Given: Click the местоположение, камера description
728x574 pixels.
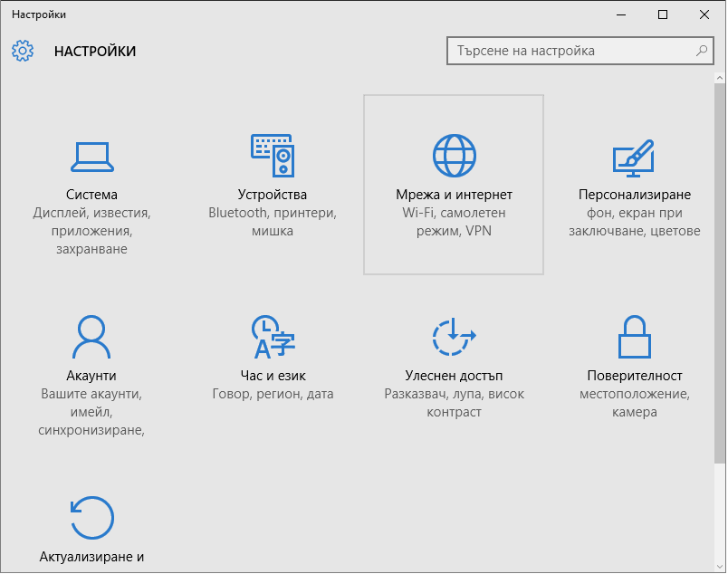Looking at the screenshot, I should point(635,403).
